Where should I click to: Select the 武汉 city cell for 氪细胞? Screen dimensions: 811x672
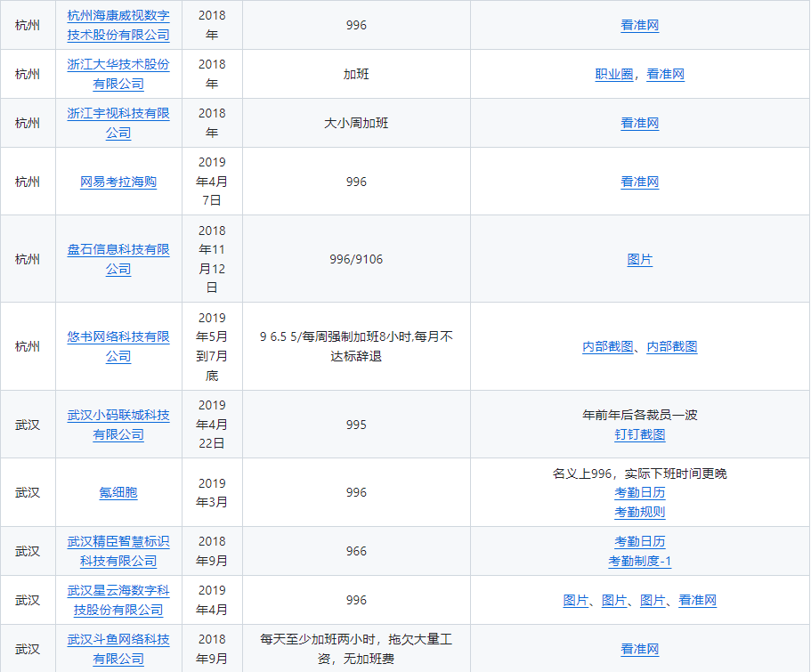pyautogui.click(x=28, y=492)
